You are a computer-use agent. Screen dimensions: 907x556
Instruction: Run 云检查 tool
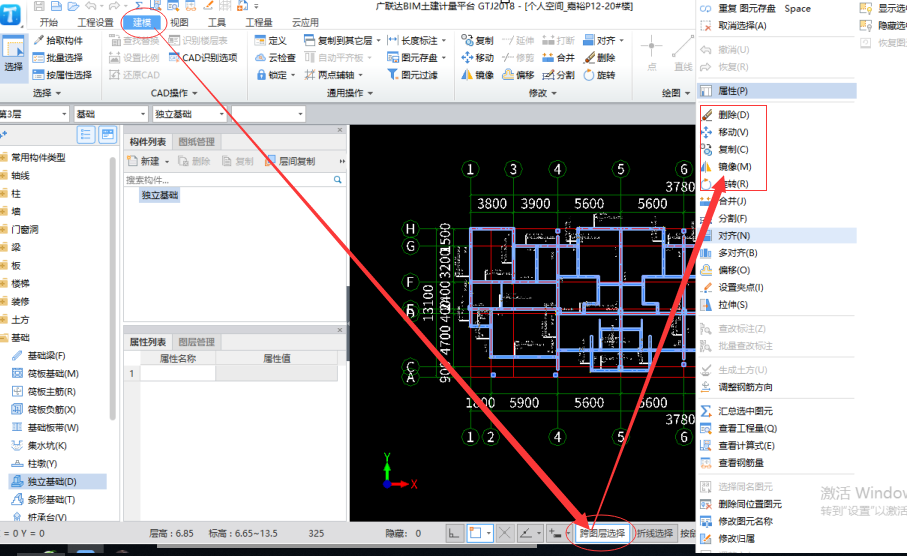pos(275,58)
